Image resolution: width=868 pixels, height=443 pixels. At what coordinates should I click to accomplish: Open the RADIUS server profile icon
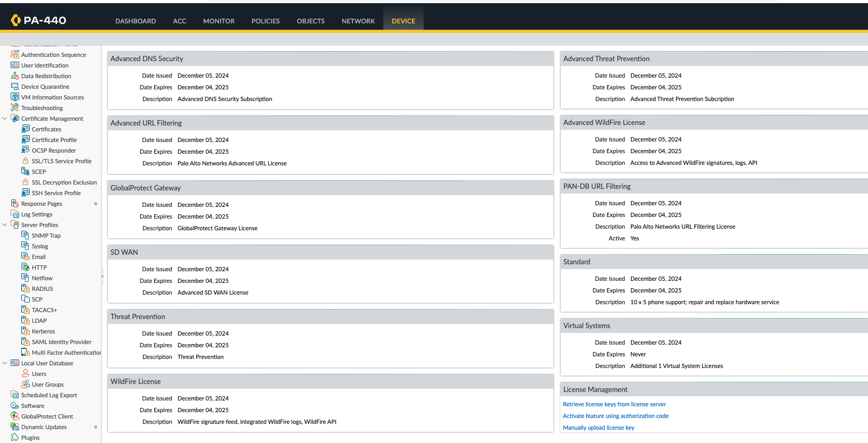(x=26, y=289)
